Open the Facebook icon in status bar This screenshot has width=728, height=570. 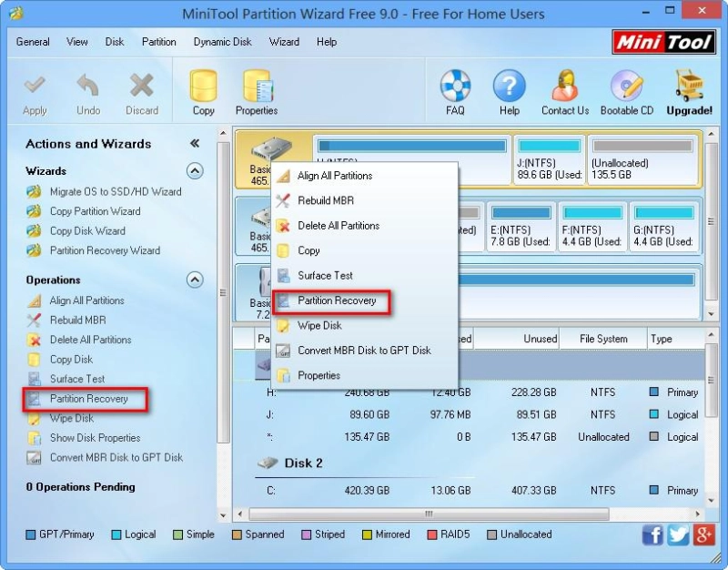pyautogui.click(x=652, y=535)
